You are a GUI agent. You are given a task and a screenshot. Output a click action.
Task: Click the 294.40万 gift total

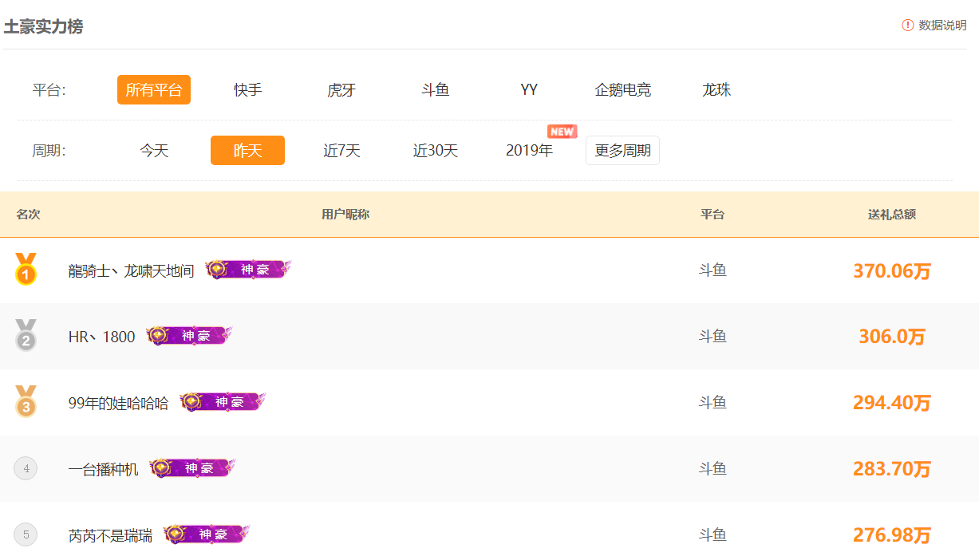point(892,403)
